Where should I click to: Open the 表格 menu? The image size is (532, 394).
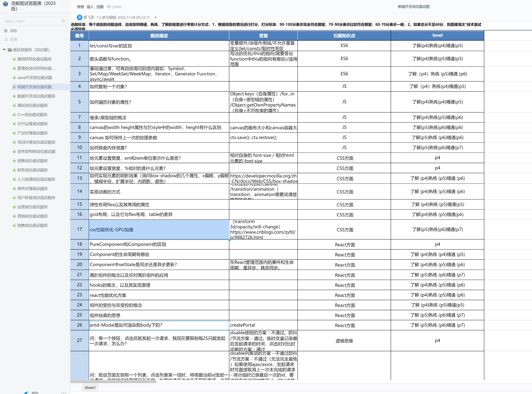pyautogui.click(x=80, y=7)
